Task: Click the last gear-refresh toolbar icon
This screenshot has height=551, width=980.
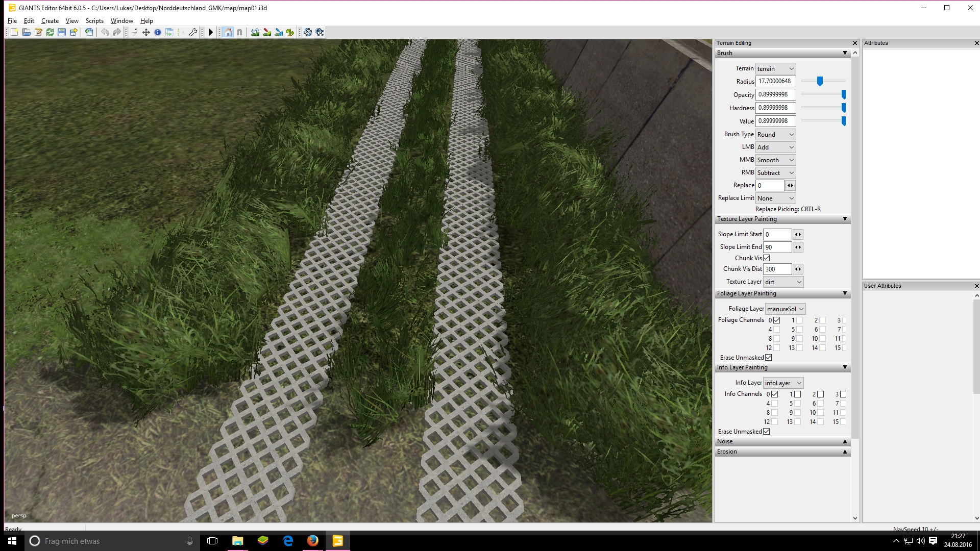Action: (320, 32)
